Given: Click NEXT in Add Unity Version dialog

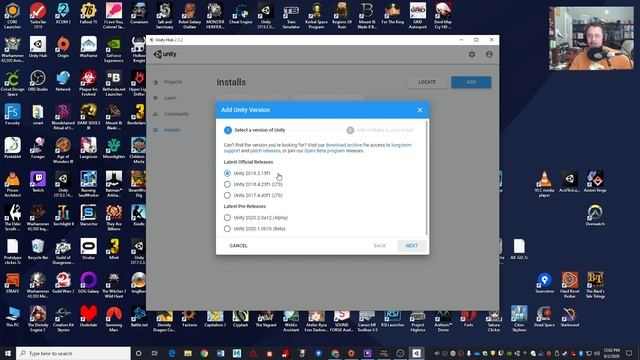Looking at the screenshot, I should click(411, 246).
